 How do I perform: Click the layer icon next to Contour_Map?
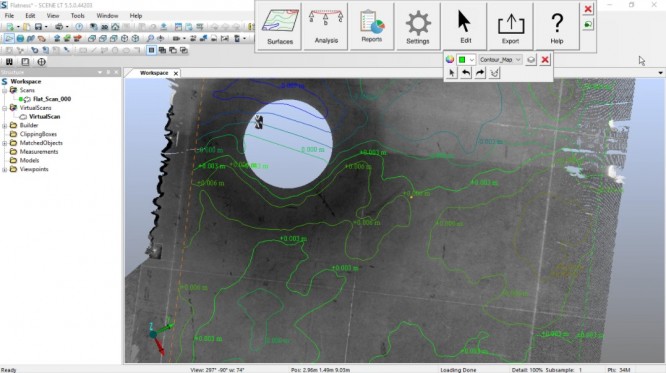pyautogui.click(x=531, y=60)
